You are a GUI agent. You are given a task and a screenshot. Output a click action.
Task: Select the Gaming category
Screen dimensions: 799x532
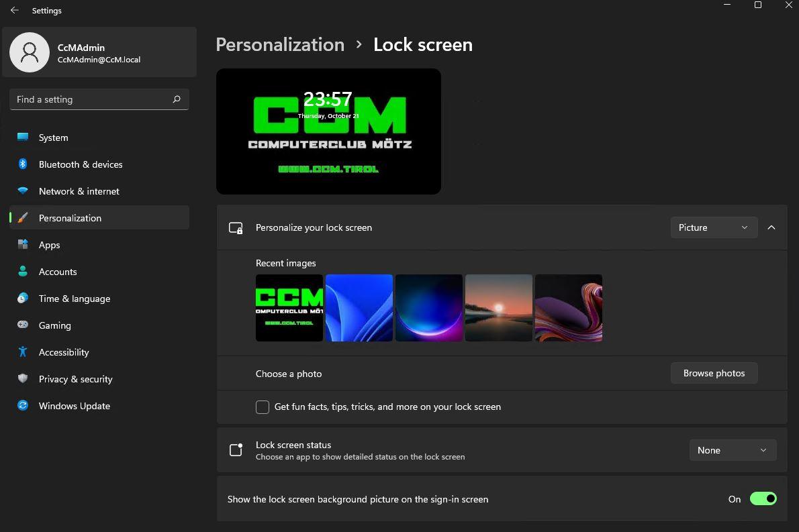point(99,325)
